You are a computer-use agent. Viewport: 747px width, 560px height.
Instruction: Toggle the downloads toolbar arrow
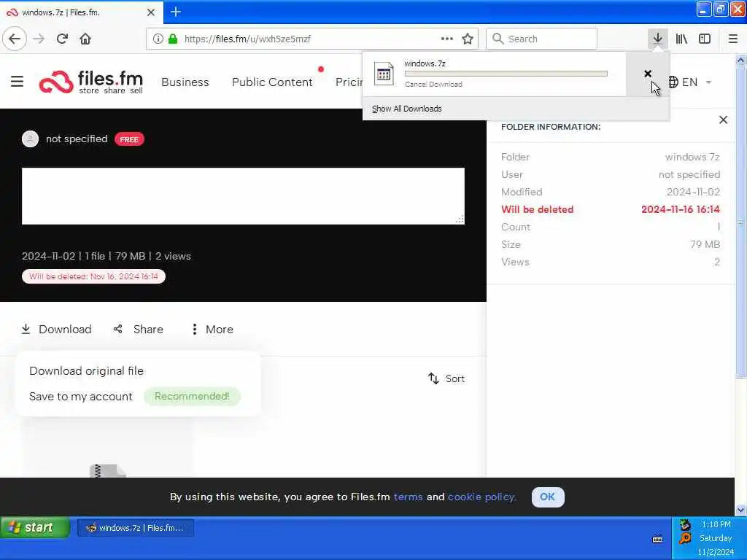tap(657, 39)
